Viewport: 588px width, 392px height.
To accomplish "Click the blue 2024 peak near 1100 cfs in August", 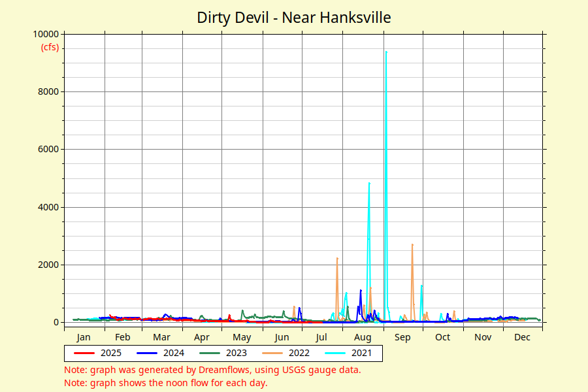I will tap(361, 290).
